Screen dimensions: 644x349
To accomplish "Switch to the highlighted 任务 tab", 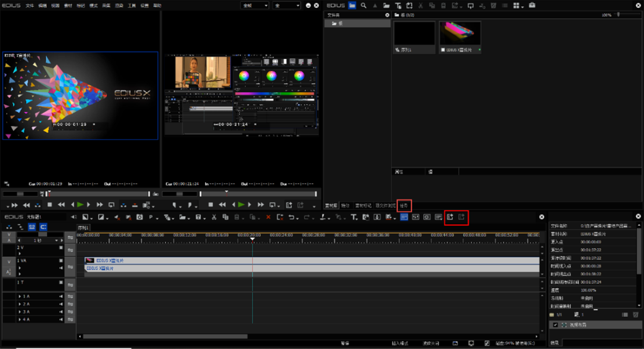I will click(x=404, y=205).
